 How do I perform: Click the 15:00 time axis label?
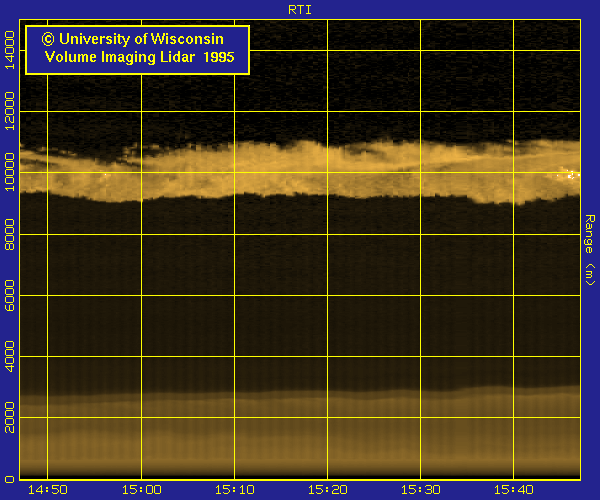point(142,490)
